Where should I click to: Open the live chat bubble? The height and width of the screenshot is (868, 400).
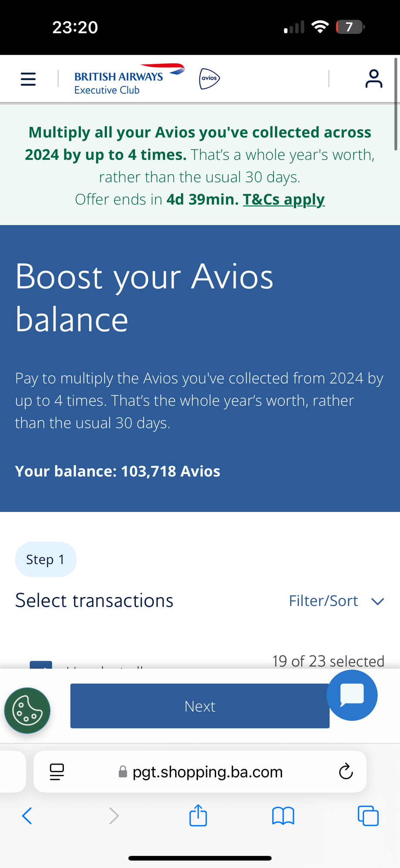coord(352,695)
